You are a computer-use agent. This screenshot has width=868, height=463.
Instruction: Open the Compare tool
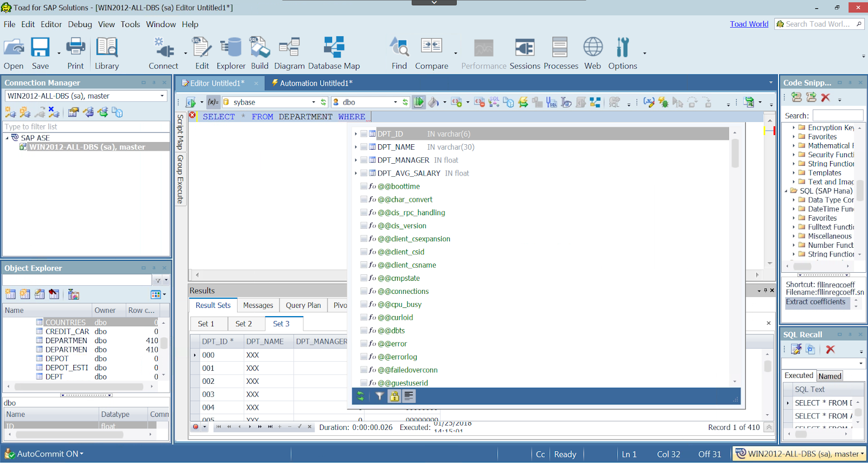tap(432, 53)
